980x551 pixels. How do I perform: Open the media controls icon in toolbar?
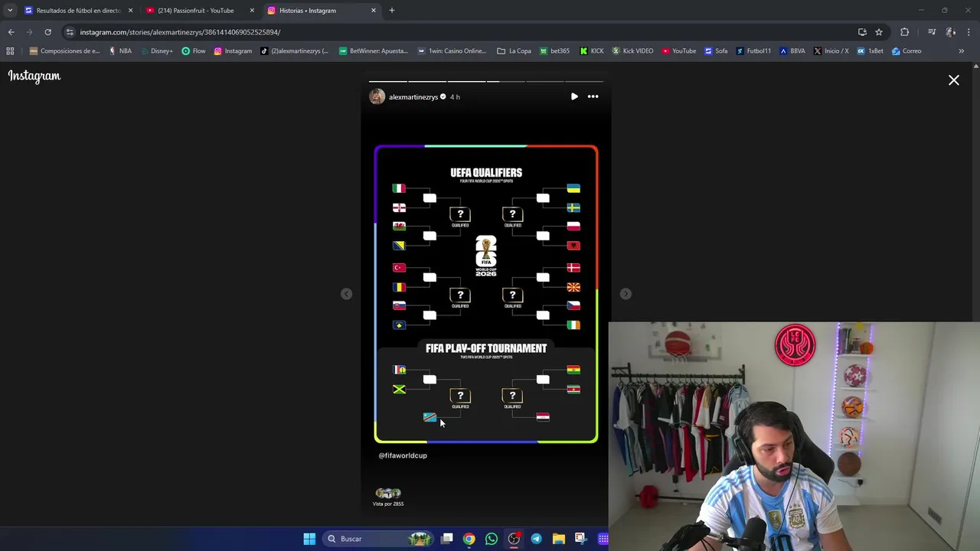point(932,32)
